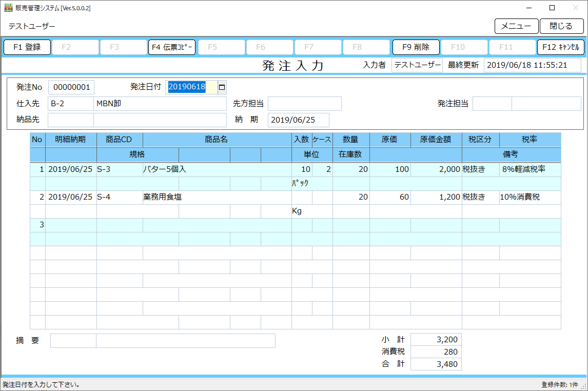Click unit cell Kg in row 2
The image size is (588, 391).
(312, 211)
